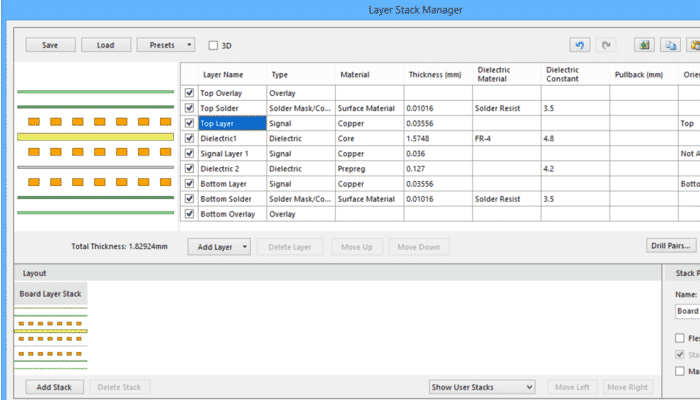Open the Presets dropdown
The height and width of the screenshot is (400, 700).
pos(165,45)
